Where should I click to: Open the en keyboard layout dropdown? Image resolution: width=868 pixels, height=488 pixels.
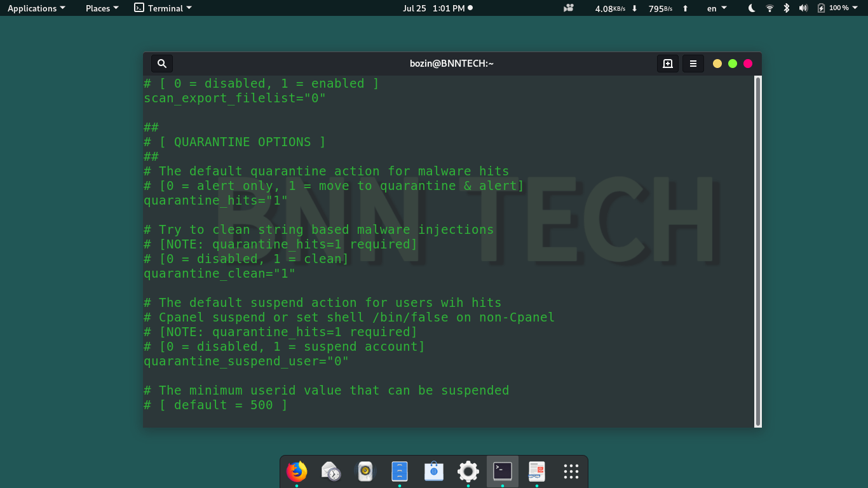tap(716, 8)
